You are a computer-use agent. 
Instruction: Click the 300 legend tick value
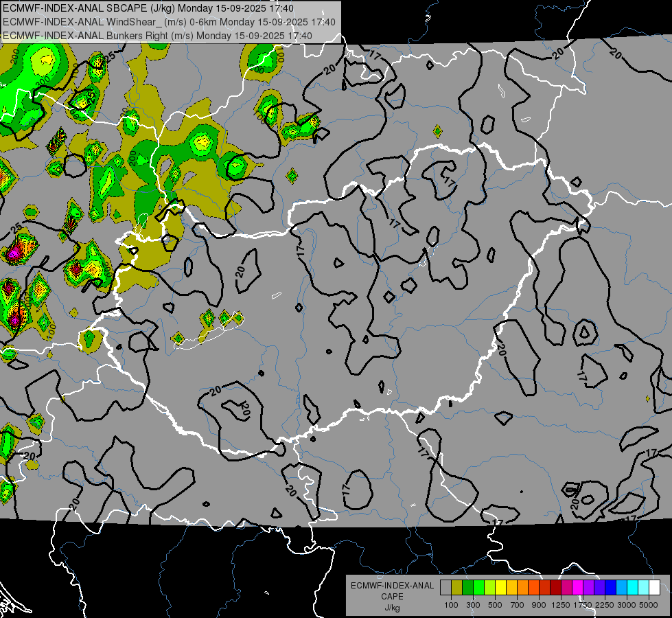473,605
